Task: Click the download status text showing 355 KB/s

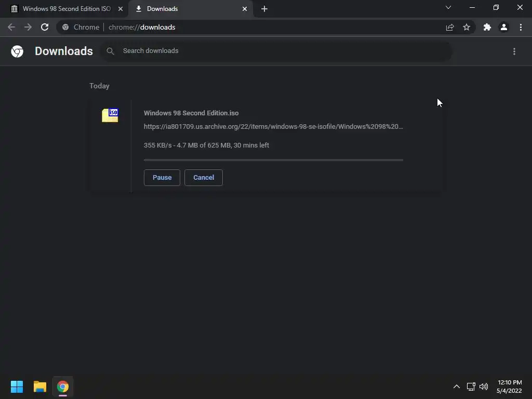Action: (x=206, y=145)
